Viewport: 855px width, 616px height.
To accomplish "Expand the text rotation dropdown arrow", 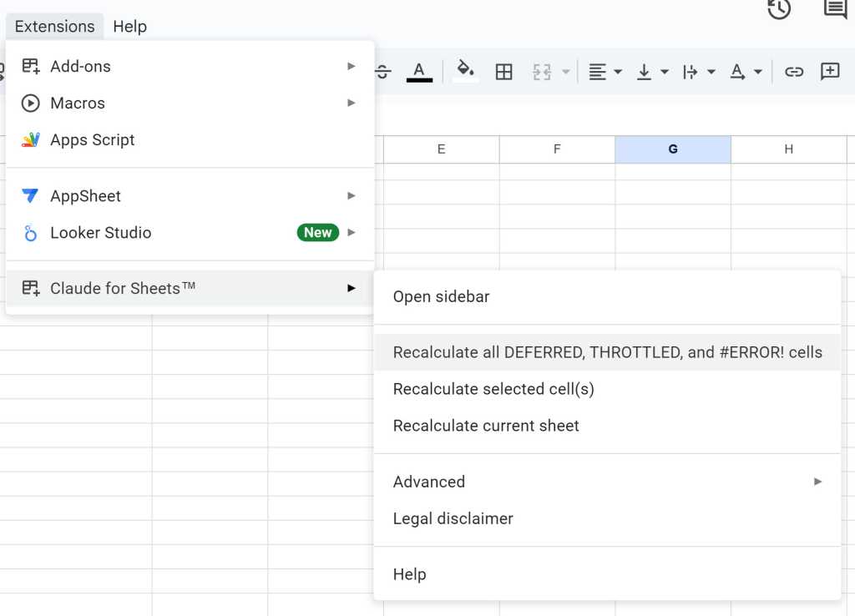I will [x=758, y=72].
